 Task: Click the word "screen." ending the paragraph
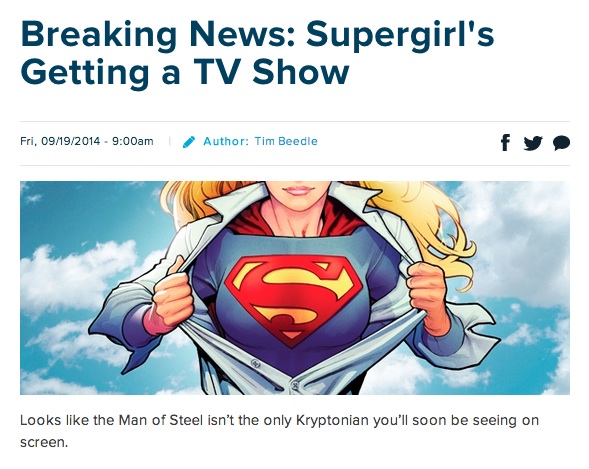point(44,442)
